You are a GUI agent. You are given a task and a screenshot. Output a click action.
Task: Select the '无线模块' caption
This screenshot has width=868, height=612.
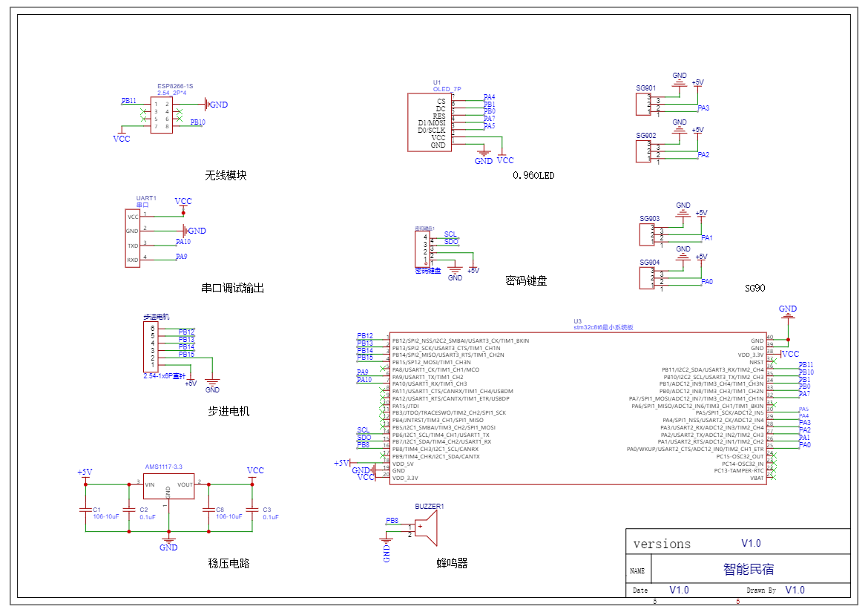point(226,175)
